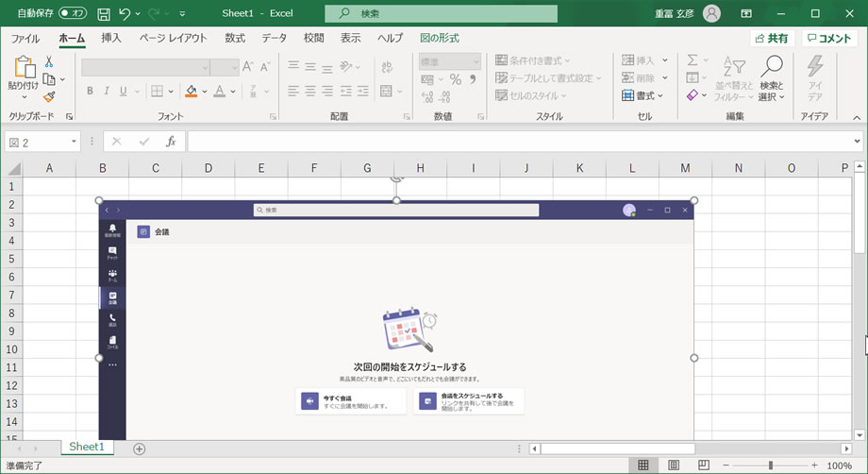Open the 図の形式 contextual tab
The image size is (868, 474).
pyautogui.click(x=440, y=38)
